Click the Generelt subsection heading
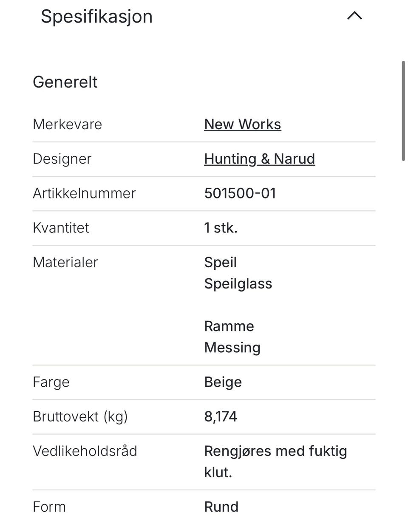This screenshot has width=408, height=532. click(65, 82)
